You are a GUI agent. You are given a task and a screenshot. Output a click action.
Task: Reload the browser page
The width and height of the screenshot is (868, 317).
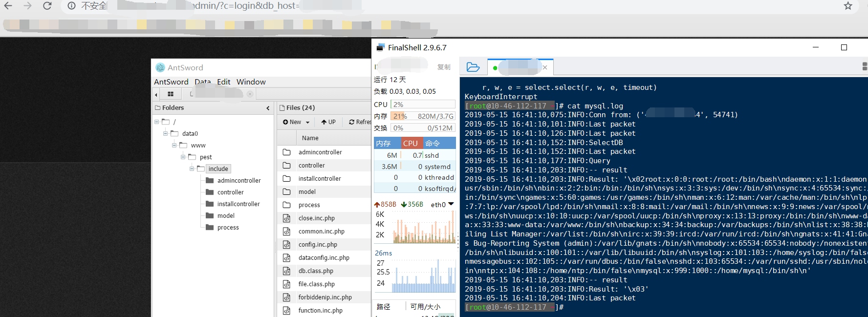point(47,6)
